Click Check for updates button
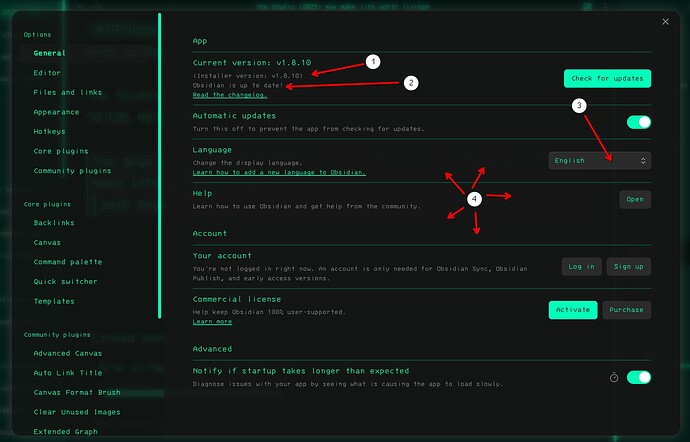 coord(607,78)
